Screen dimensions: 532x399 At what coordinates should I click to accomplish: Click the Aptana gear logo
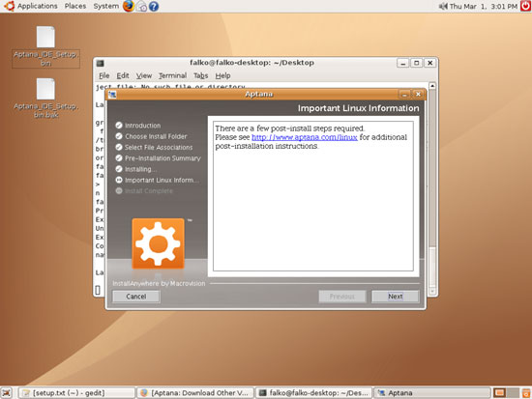158,243
